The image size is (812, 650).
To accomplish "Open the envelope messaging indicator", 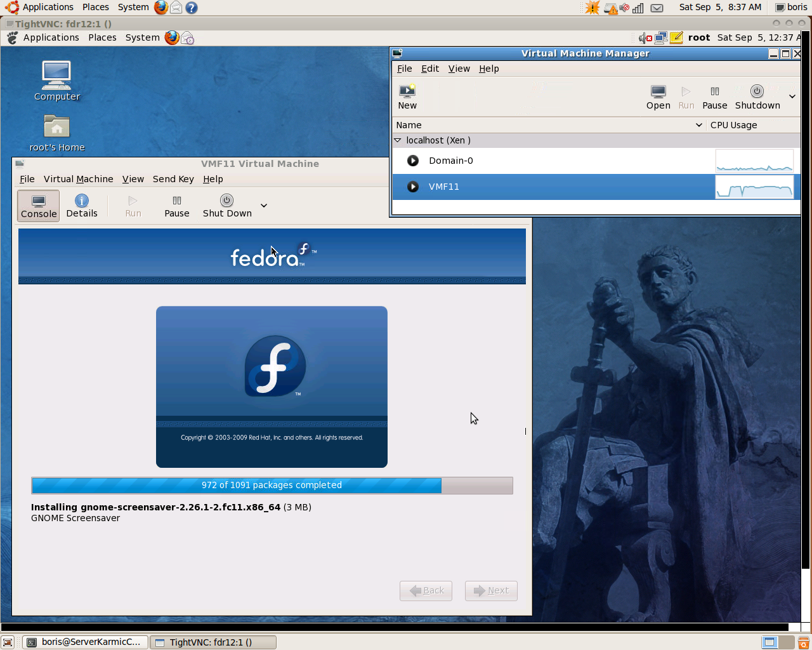I will click(657, 8).
